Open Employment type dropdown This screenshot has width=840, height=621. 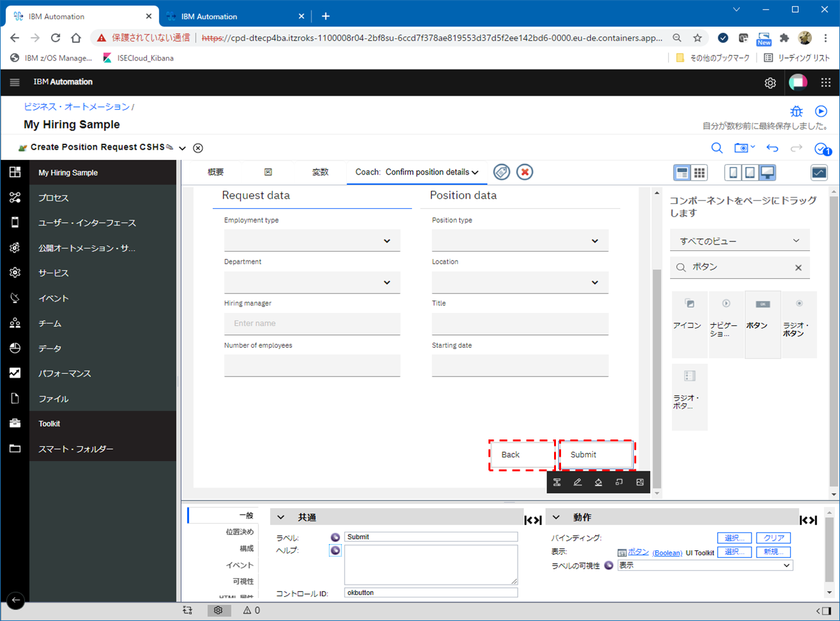click(x=312, y=241)
